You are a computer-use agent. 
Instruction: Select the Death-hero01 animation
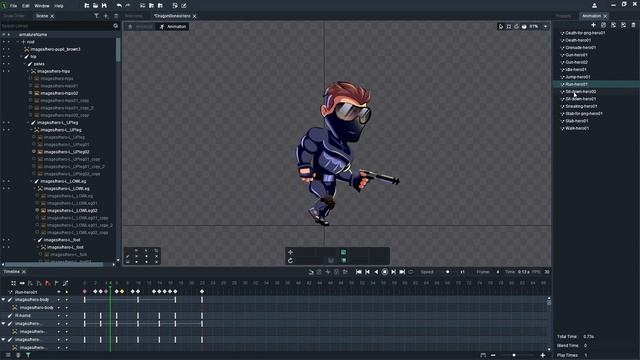click(x=578, y=40)
